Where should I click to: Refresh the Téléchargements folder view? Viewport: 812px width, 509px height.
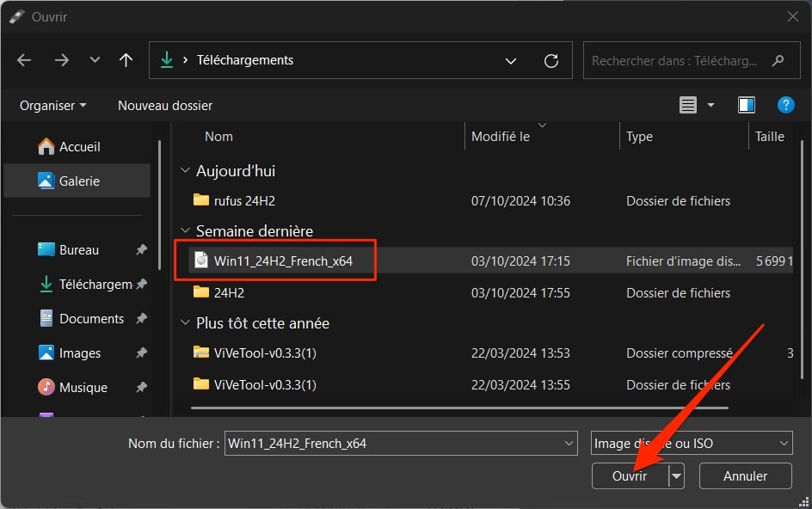(x=551, y=61)
